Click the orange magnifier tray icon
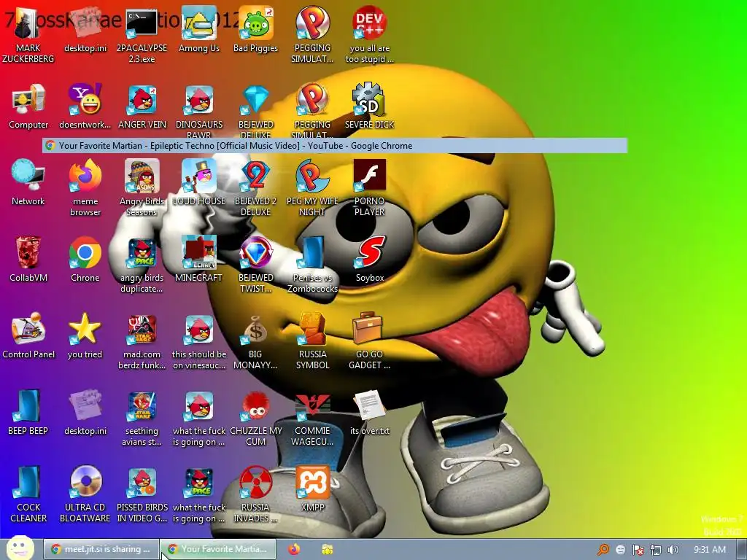 [603, 550]
